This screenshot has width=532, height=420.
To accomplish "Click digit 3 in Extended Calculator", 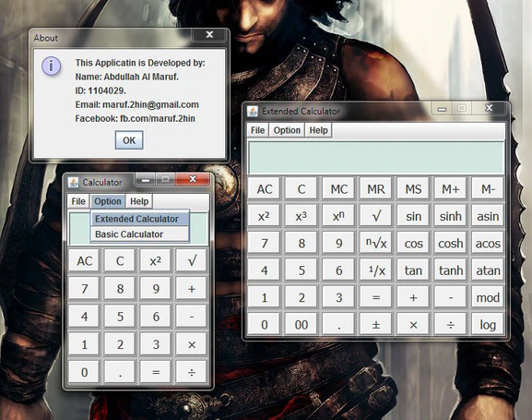I will (338, 297).
